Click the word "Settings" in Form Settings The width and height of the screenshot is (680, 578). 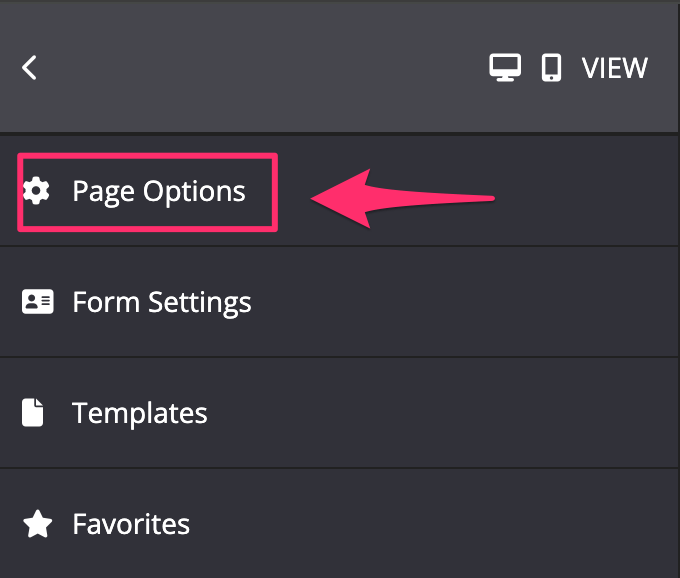200,302
